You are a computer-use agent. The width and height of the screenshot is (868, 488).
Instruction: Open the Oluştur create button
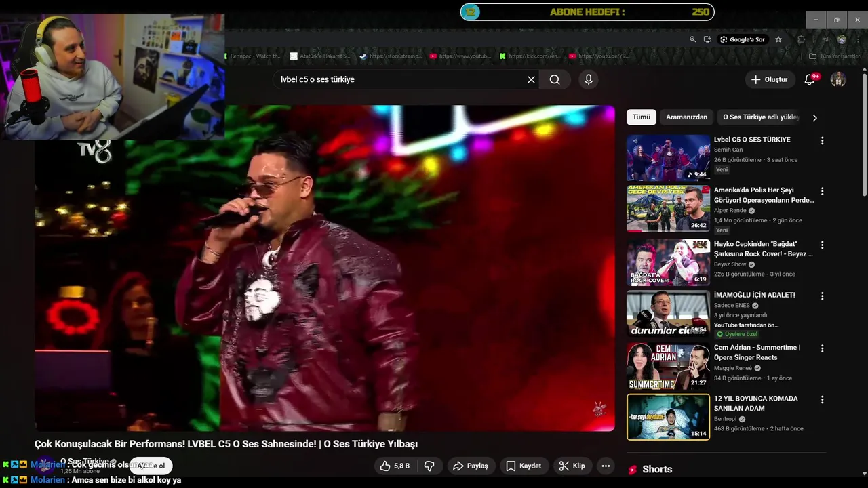coord(770,79)
